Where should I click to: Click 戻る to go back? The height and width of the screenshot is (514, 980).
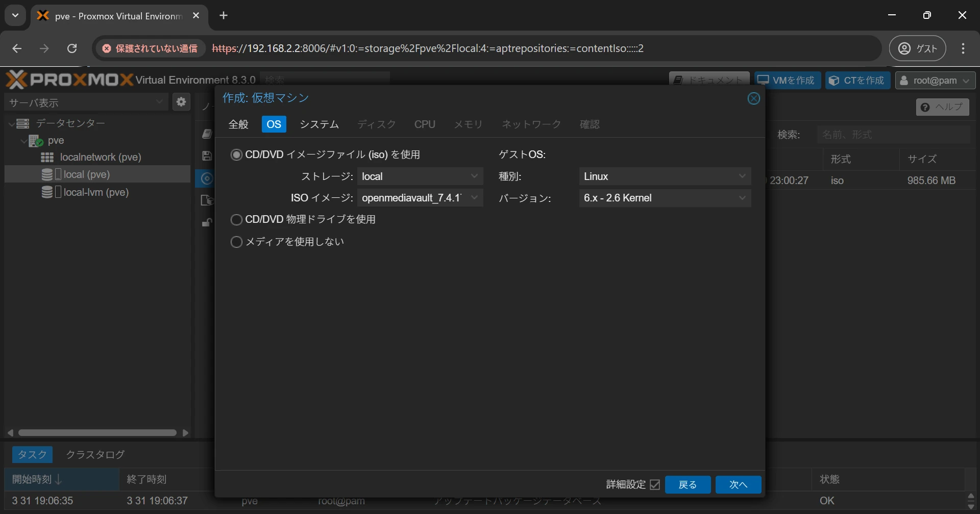(688, 484)
